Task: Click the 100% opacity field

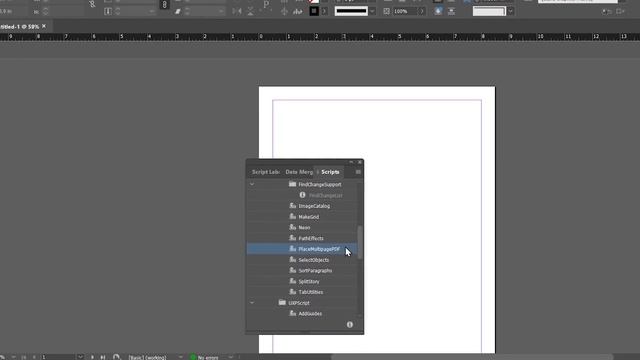Action: click(x=404, y=11)
